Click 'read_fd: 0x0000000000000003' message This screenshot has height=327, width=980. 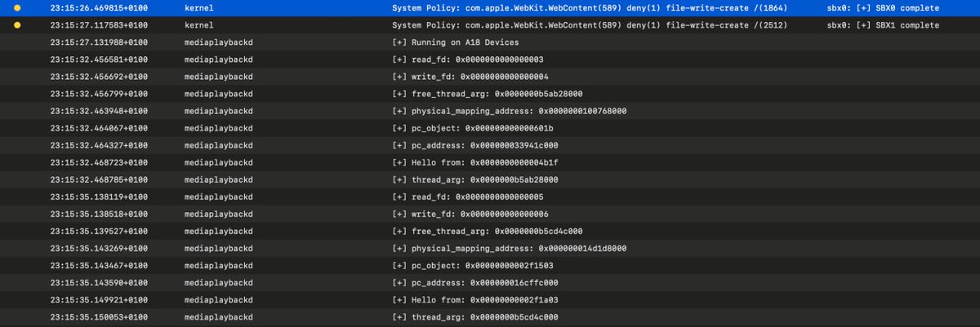468,60
